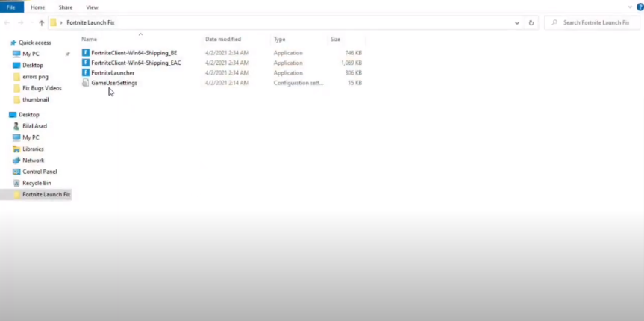
Task: Open Help with the question mark icon
Action: tap(640, 7)
